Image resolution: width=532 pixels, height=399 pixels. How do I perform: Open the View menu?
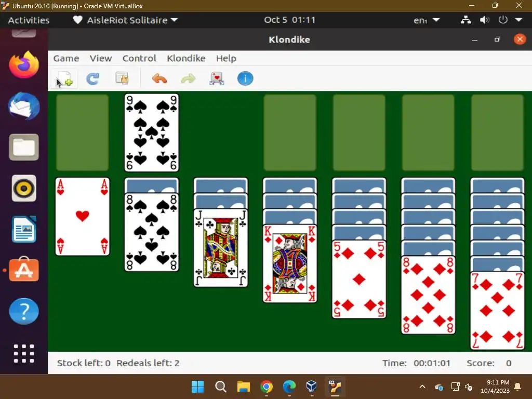(x=101, y=58)
